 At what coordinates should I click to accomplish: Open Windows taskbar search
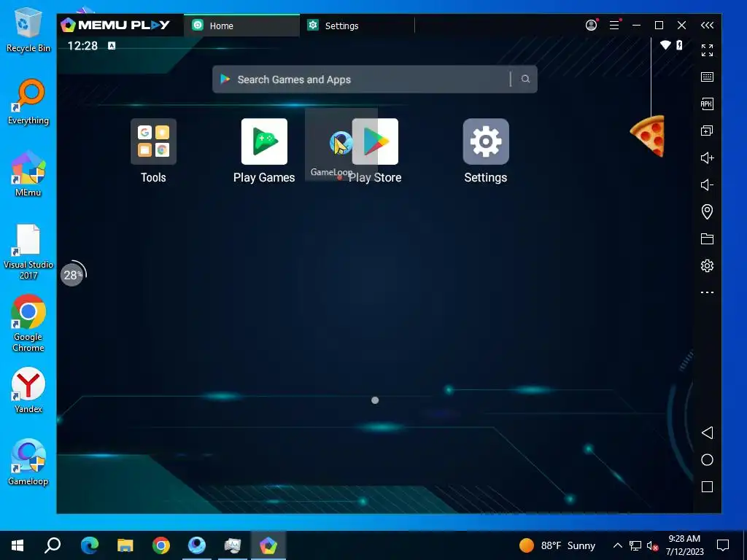[x=53, y=545]
